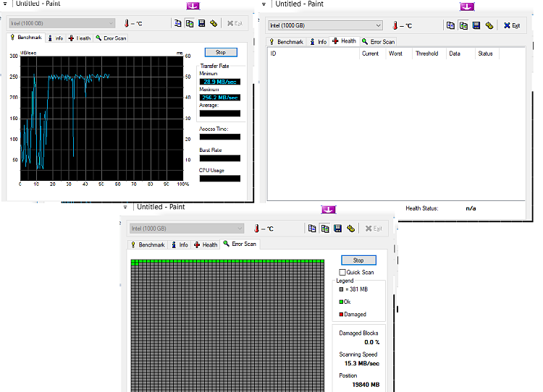The image size is (543, 392).
Task: Click the Minimum value 28.9 MB/sec
Action: pyautogui.click(x=220, y=82)
